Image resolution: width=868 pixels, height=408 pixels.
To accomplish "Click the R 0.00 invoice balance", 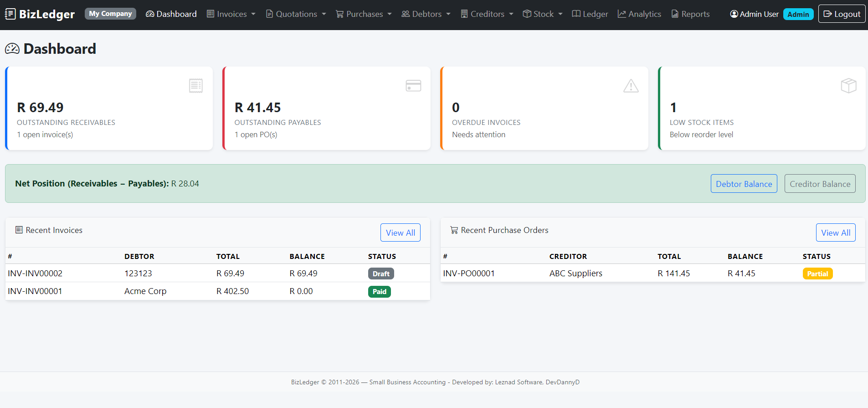I will (301, 291).
